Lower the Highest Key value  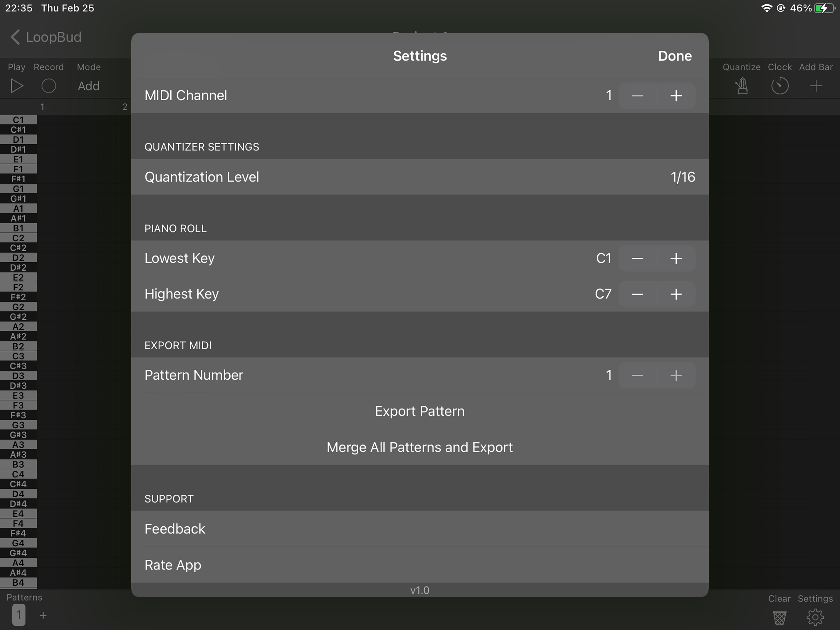tap(637, 294)
